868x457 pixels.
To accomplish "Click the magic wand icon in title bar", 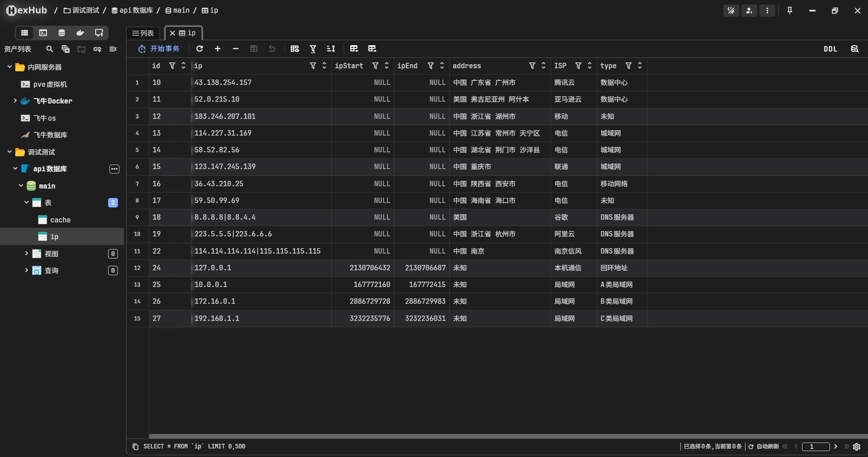I will pos(731,10).
